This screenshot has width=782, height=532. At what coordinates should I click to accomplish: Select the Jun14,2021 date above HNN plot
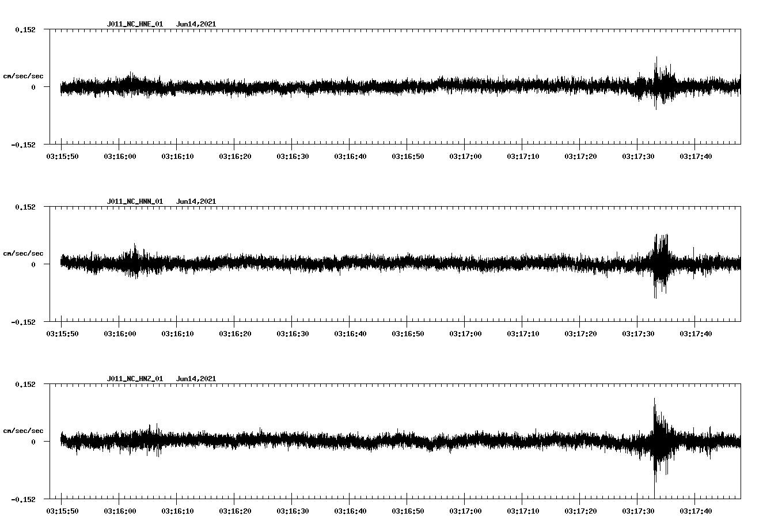tap(196, 202)
